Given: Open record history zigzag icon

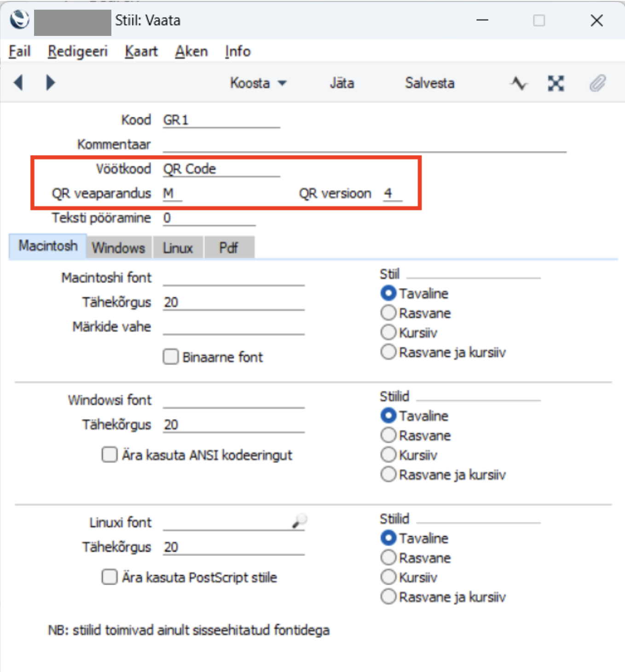Looking at the screenshot, I should click(x=519, y=83).
